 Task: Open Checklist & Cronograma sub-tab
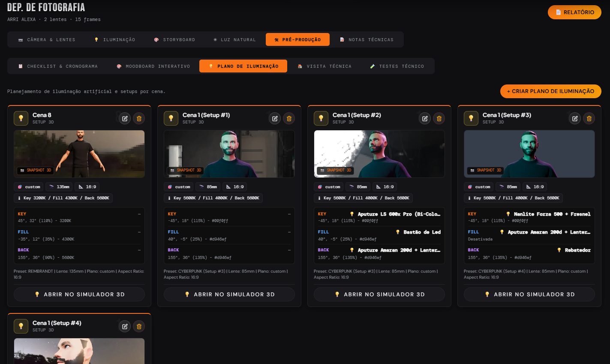(58, 66)
